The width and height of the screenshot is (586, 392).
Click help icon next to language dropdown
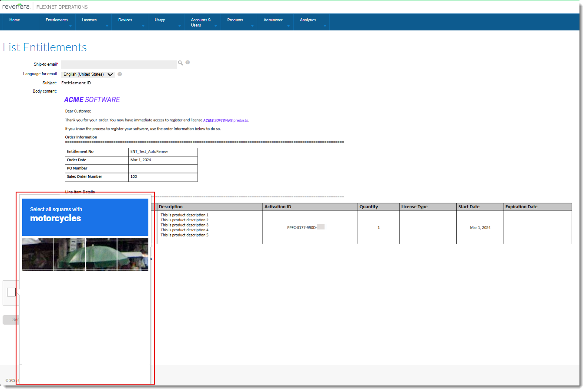120,74
